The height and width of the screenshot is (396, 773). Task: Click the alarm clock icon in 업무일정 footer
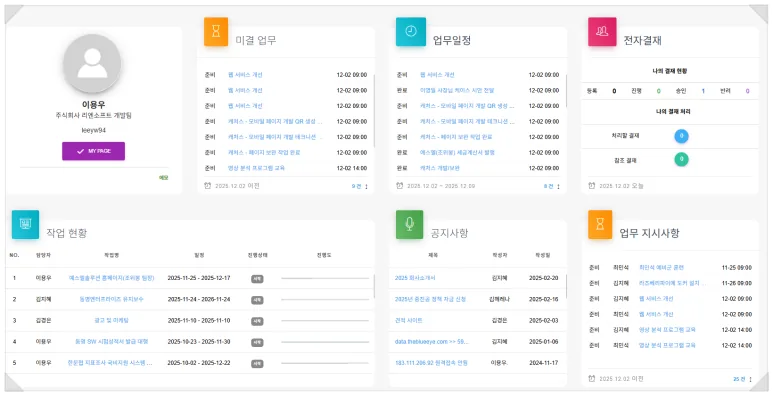[x=399, y=186]
